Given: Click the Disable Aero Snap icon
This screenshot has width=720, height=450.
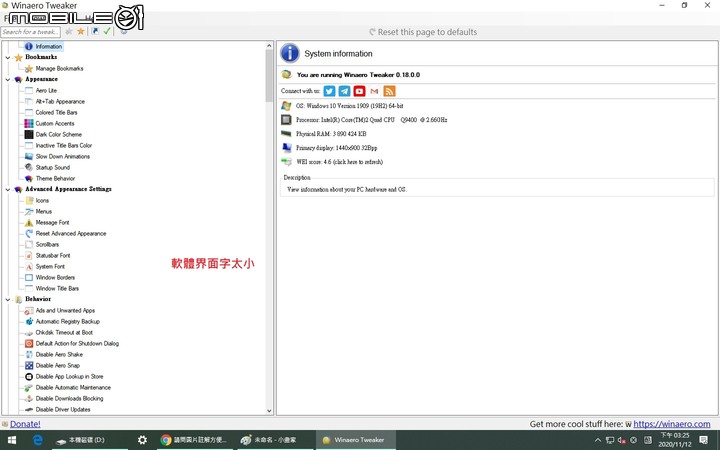Looking at the screenshot, I should tap(29, 366).
